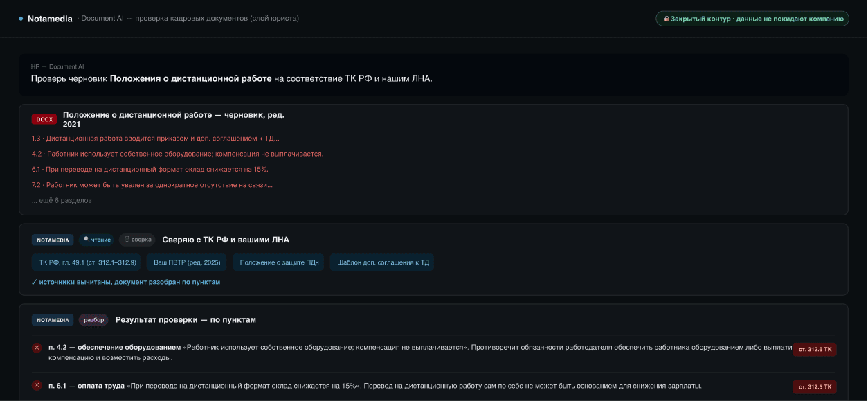Viewport: 868px width, 401px height.
Task: Open 'Шаблон доп. соглашения к ТД' source
Action: coord(383,262)
